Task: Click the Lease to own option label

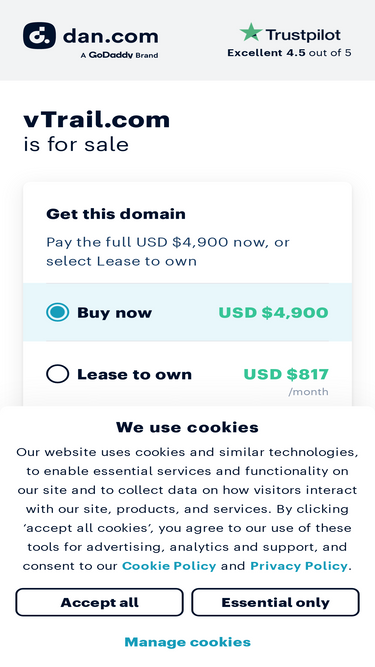Action: (x=134, y=374)
